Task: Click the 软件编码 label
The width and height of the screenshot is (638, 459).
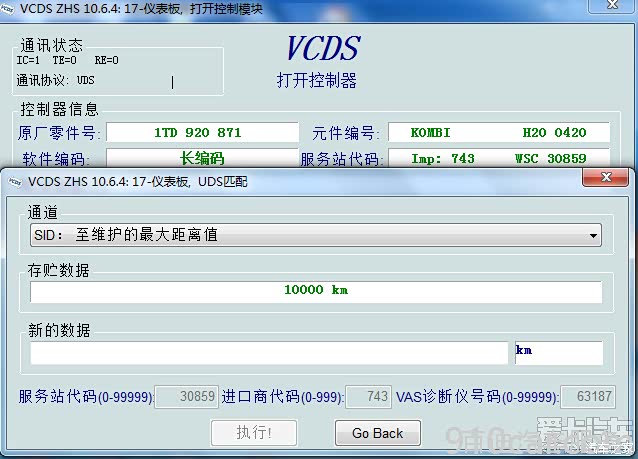Action: pyautogui.click(x=56, y=159)
